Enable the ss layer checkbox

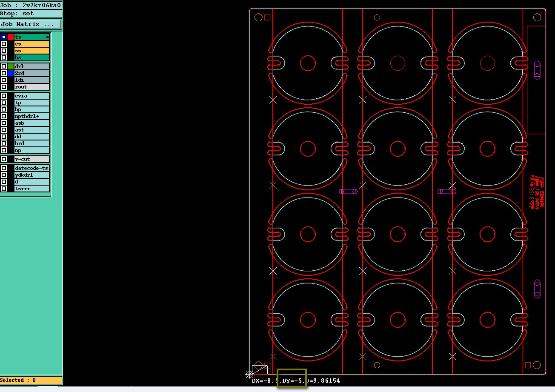tap(4, 51)
